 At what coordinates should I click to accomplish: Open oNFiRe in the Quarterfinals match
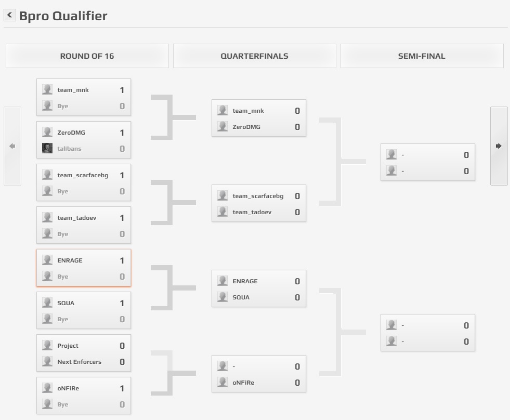(x=243, y=383)
